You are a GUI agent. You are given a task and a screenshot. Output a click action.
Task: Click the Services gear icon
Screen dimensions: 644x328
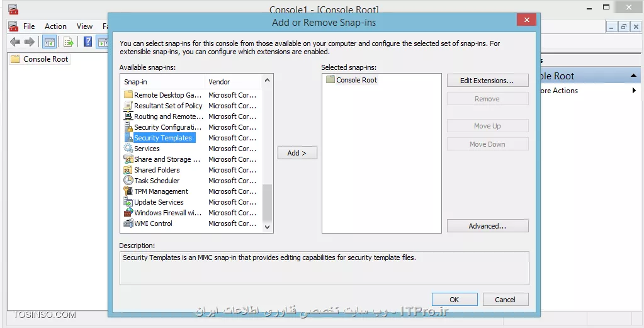(128, 148)
